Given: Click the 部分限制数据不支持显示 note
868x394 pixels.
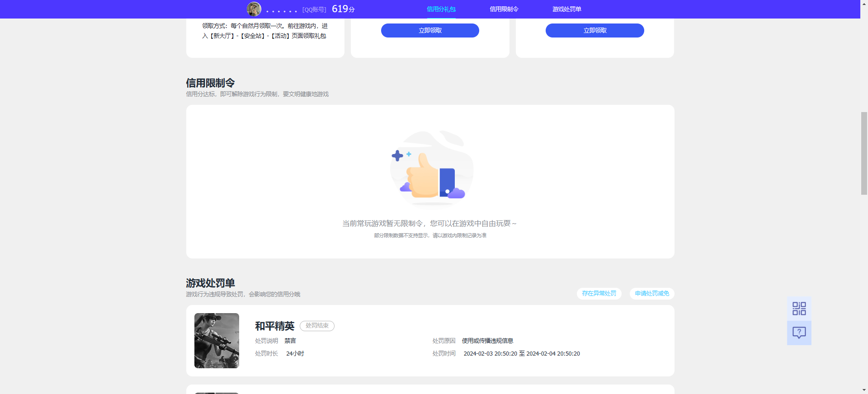Looking at the screenshot, I should pyautogui.click(x=430, y=235).
